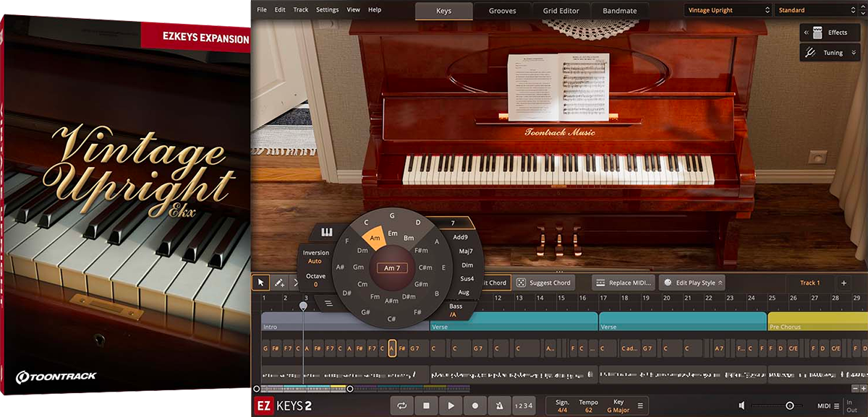868x417 pixels.
Task: Select the arrow pointer tool
Action: point(261,283)
